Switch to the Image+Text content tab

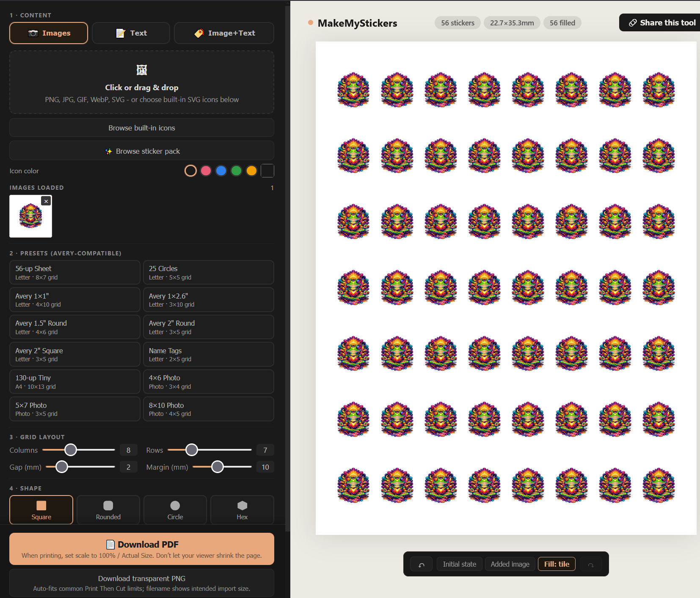pos(224,33)
